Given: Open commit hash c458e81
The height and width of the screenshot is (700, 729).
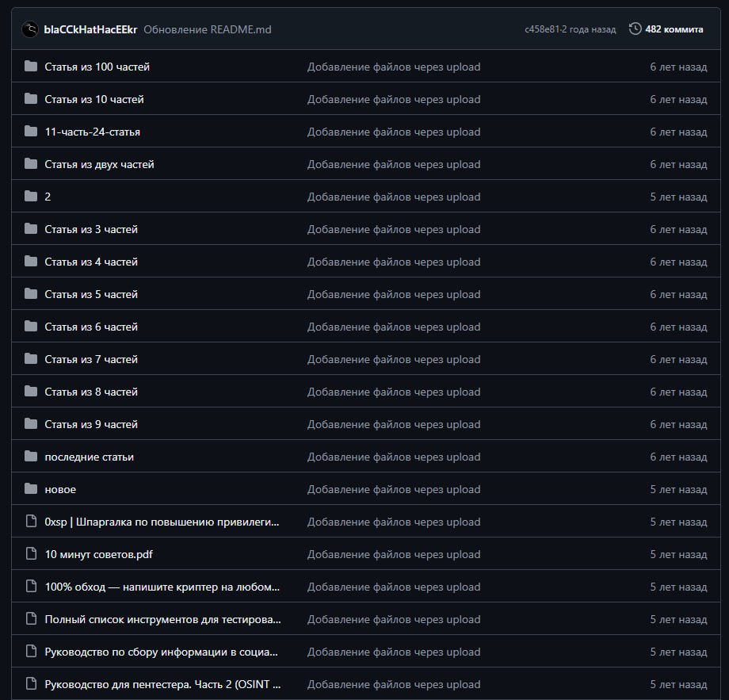Looking at the screenshot, I should [544, 29].
